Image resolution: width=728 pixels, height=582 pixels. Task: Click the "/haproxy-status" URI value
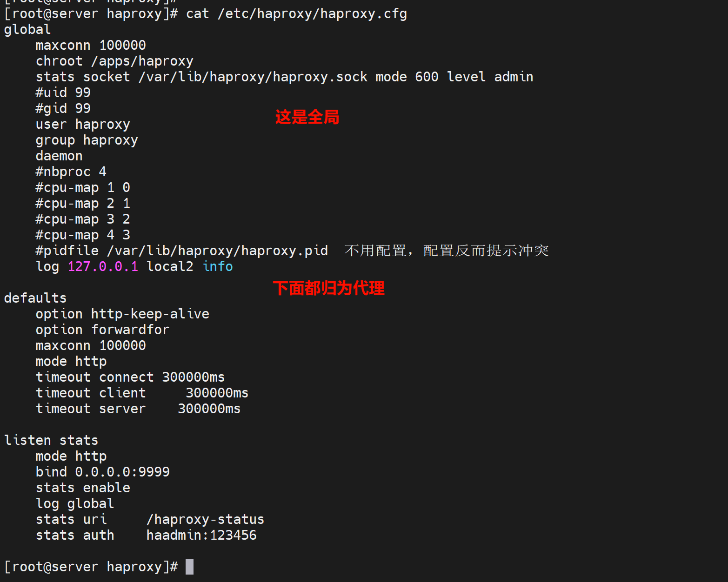[x=205, y=519]
